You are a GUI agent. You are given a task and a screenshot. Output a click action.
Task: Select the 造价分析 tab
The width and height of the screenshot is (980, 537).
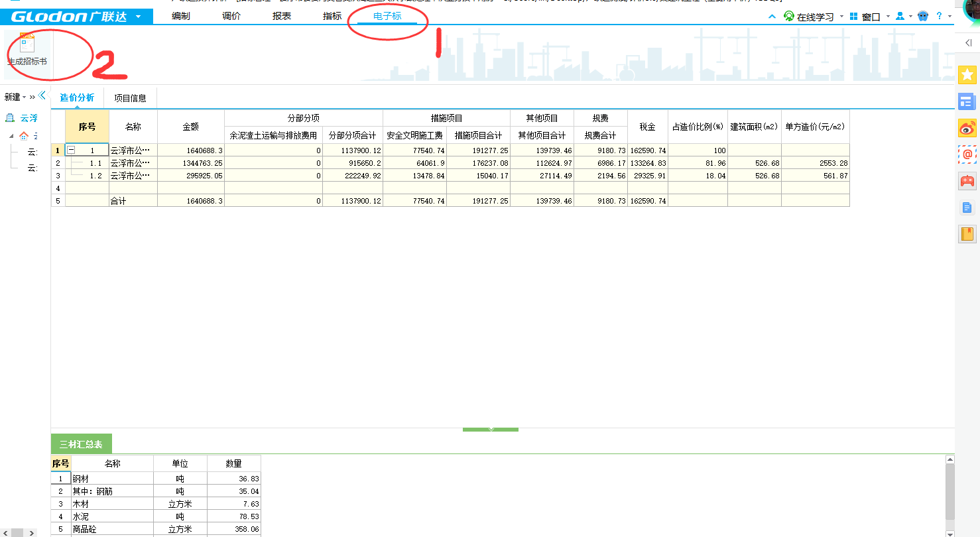[x=77, y=97]
